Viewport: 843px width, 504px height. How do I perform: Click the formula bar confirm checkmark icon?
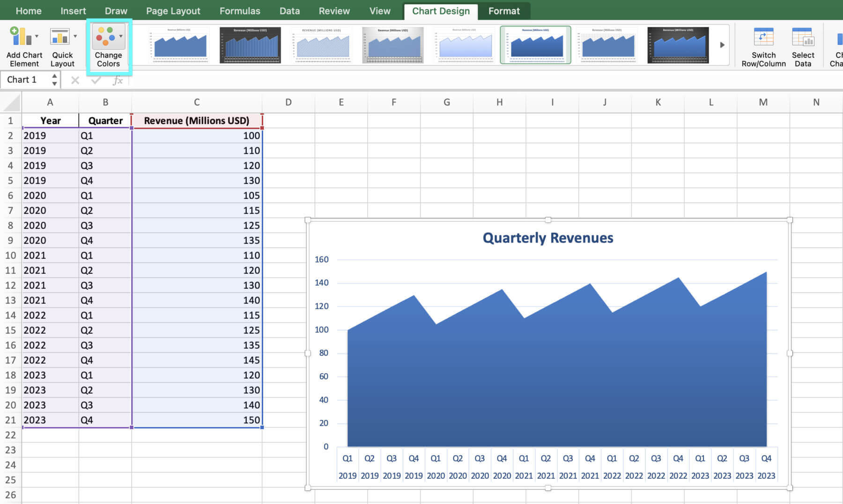96,80
